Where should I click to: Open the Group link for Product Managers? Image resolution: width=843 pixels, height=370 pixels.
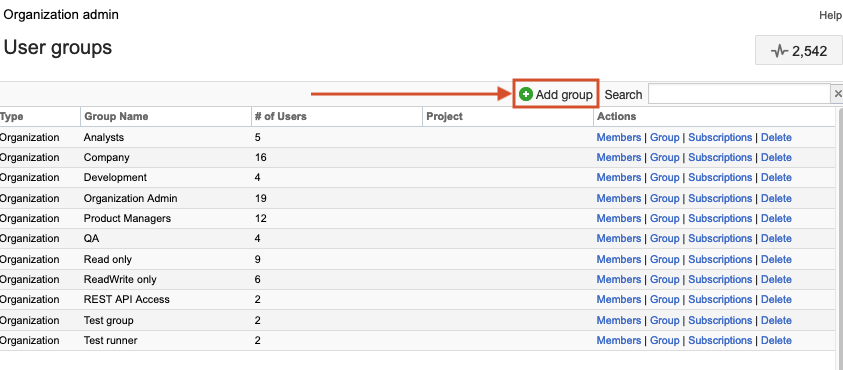(665, 218)
